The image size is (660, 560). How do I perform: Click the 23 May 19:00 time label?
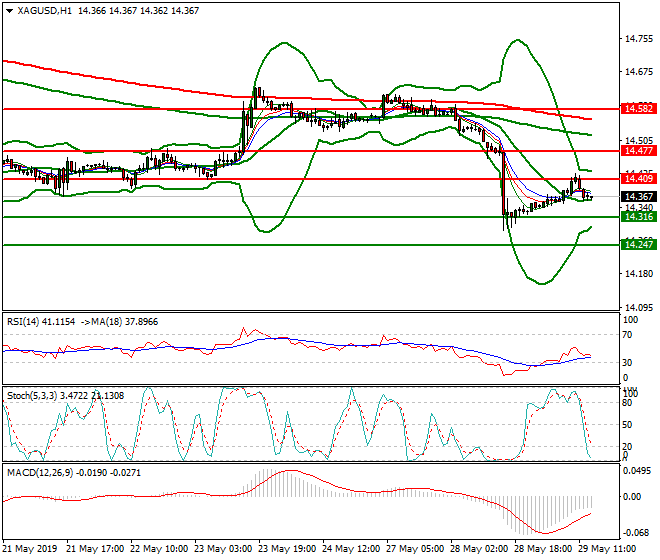pyautogui.click(x=287, y=549)
